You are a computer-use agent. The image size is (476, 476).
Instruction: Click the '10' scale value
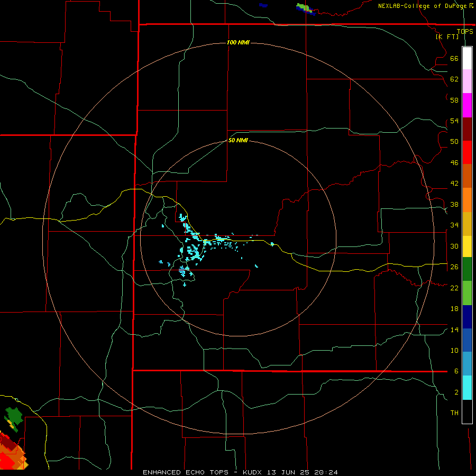(454, 350)
